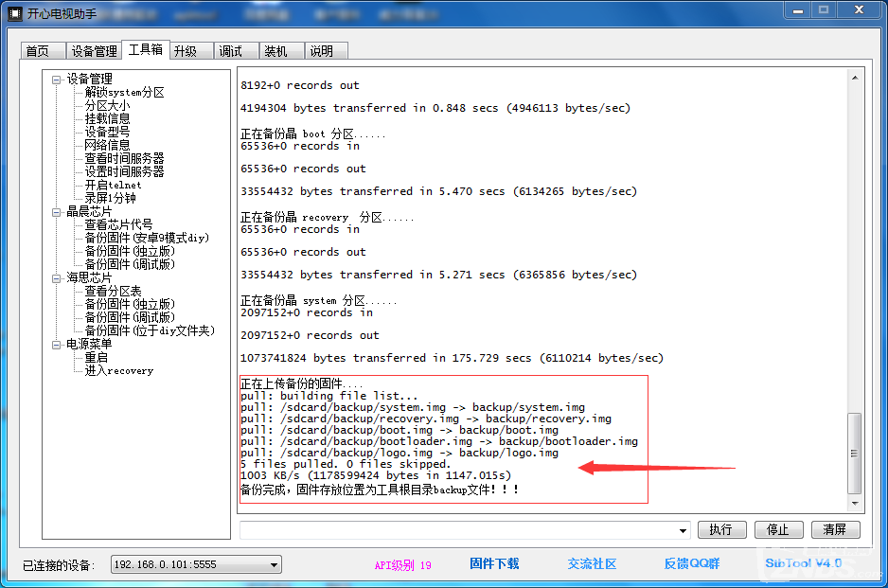
Task: Click the 执行 button
Action: click(721, 529)
